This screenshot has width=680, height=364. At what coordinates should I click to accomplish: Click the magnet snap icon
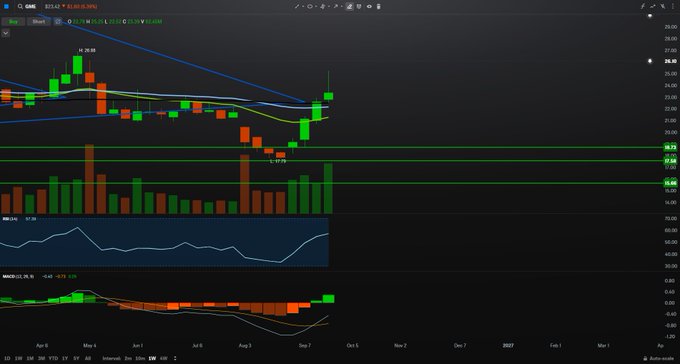(x=359, y=7)
